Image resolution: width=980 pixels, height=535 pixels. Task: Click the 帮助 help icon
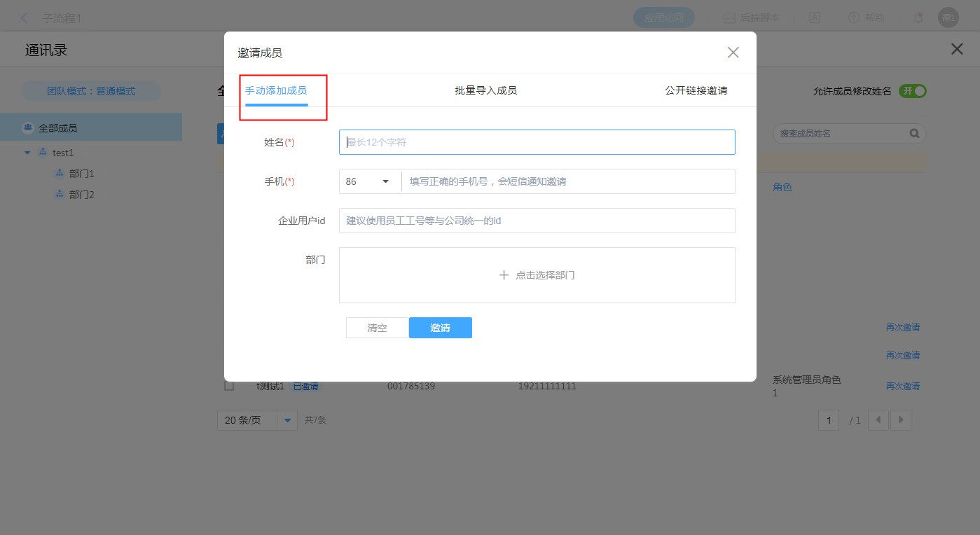[x=854, y=18]
